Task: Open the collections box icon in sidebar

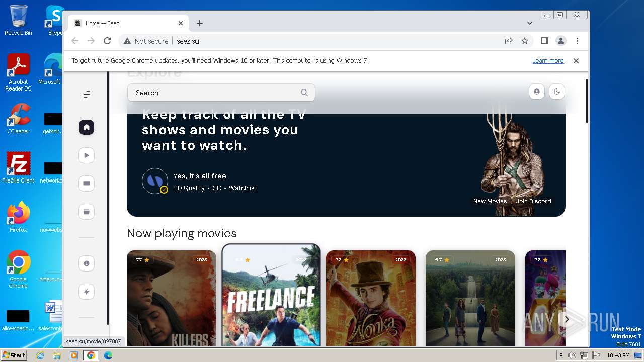Action: 87,212
